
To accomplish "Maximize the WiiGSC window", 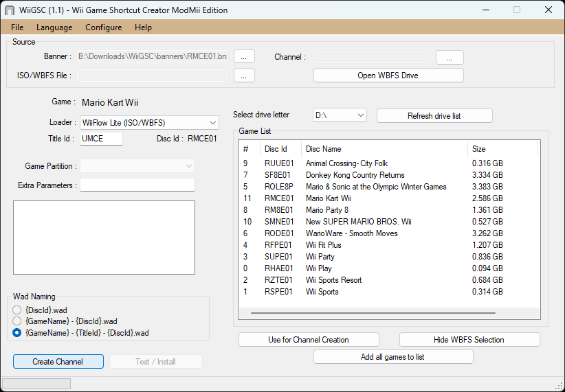I will (x=517, y=10).
